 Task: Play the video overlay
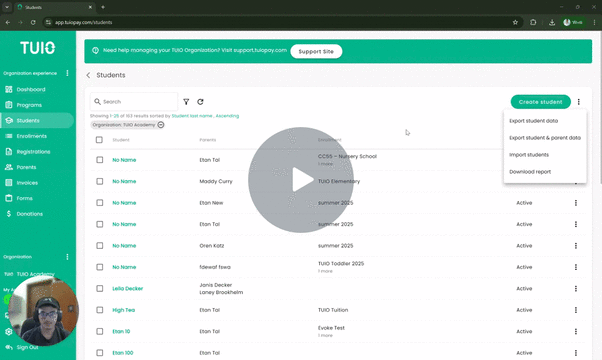coord(301,180)
